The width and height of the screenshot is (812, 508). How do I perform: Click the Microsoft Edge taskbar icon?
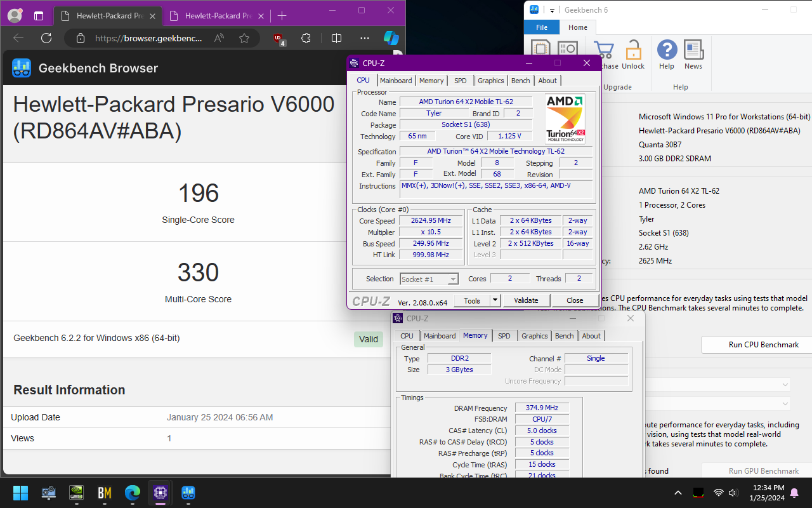pyautogui.click(x=133, y=493)
